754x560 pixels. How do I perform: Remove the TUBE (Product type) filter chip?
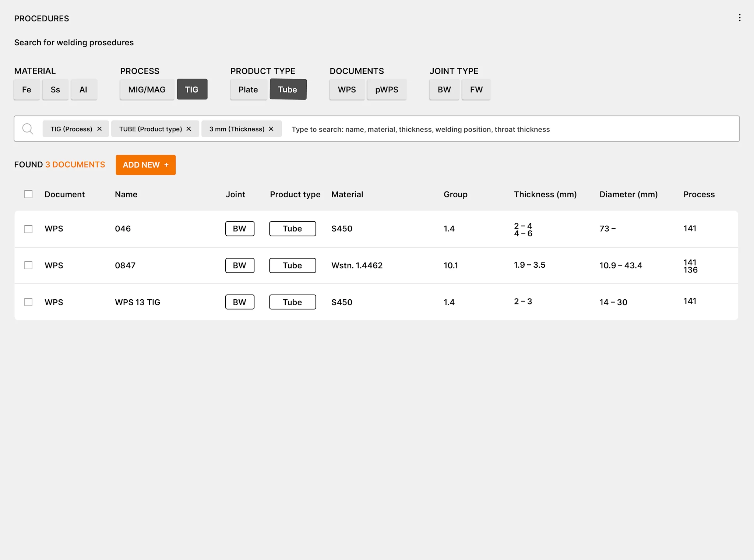pos(188,129)
